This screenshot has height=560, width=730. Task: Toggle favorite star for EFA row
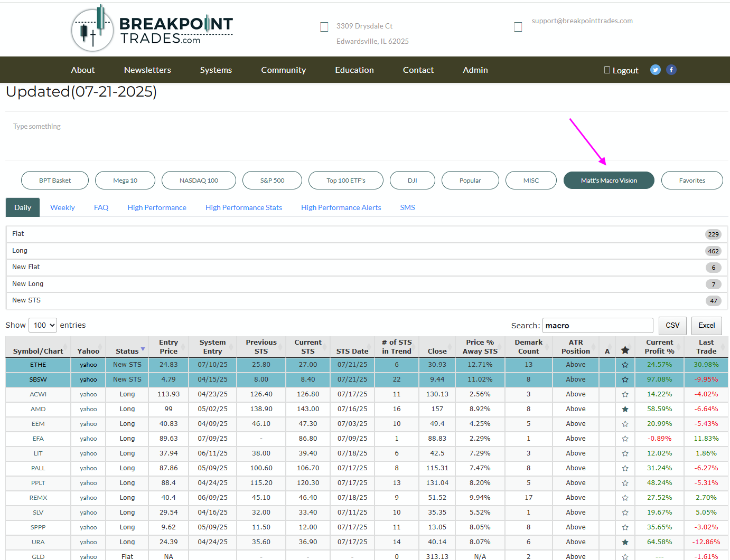click(x=625, y=439)
